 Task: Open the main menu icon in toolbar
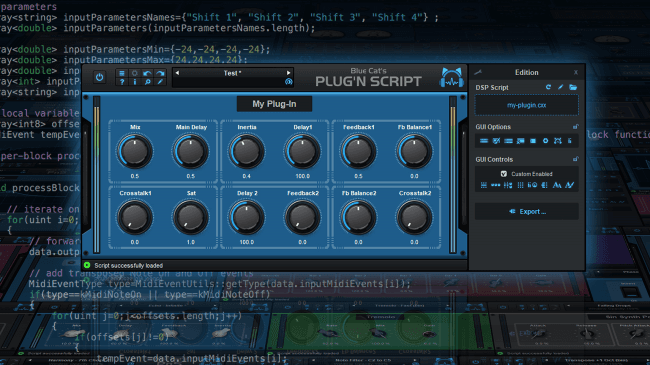coord(122,73)
